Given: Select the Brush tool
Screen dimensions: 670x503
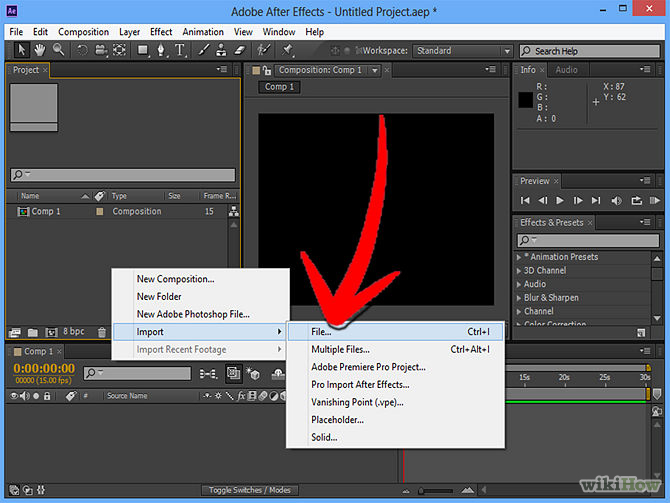Looking at the screenshot, I should [203, 50].
